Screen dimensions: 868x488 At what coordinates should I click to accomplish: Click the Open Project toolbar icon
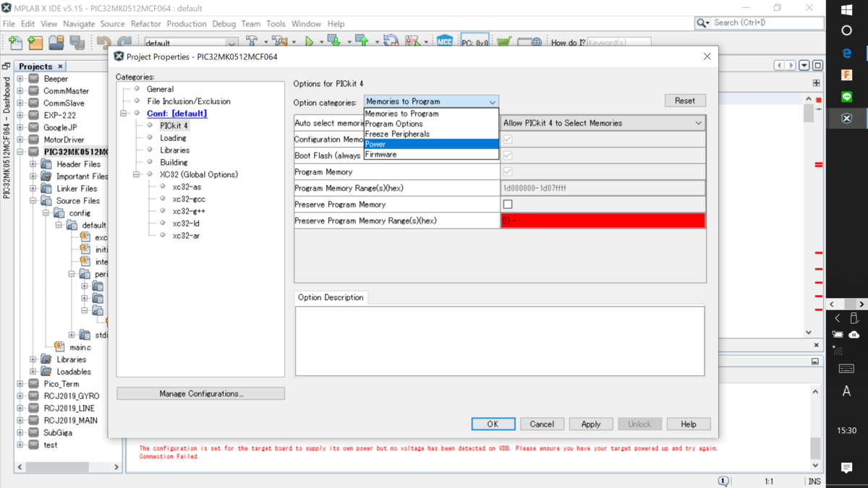pos(56,43)
